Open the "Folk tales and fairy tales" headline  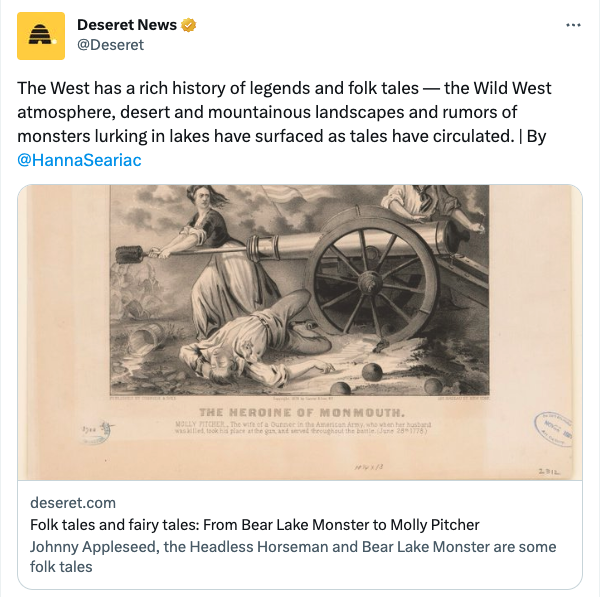(254, 525)
